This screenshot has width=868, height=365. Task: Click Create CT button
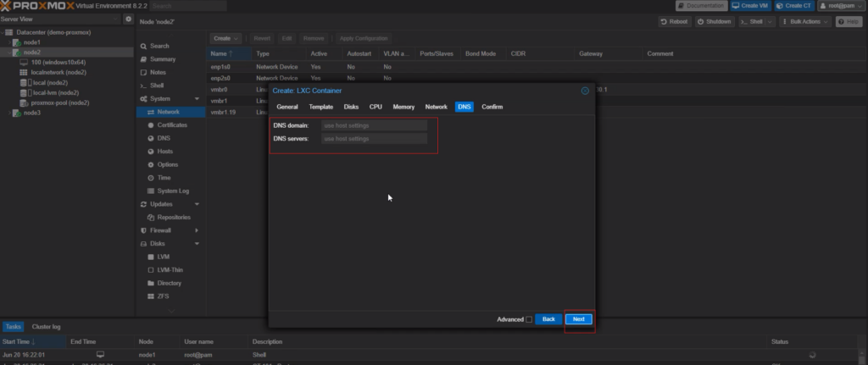click(x=794, y=6)
